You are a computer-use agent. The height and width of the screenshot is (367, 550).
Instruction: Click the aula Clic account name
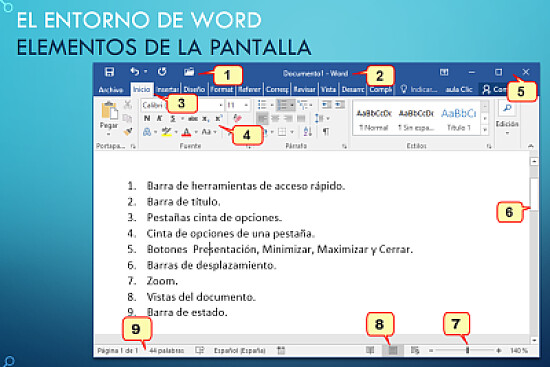[459, 90]
